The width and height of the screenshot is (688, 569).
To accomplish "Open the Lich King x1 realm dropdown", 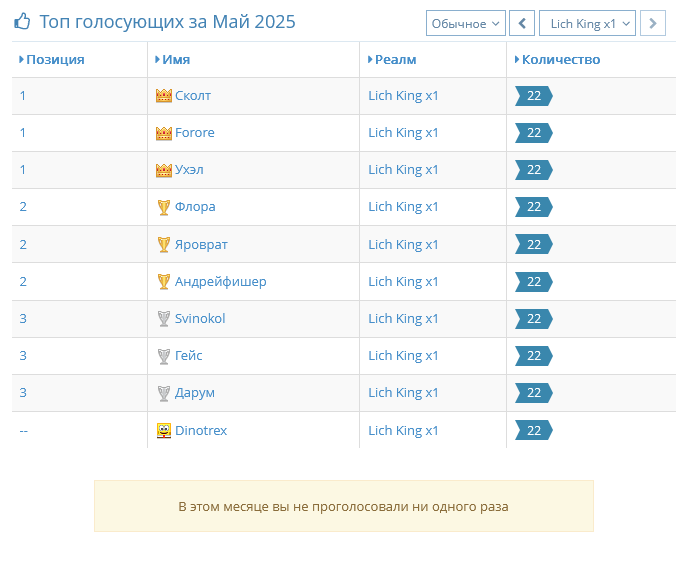I will (x=587, y=23).
